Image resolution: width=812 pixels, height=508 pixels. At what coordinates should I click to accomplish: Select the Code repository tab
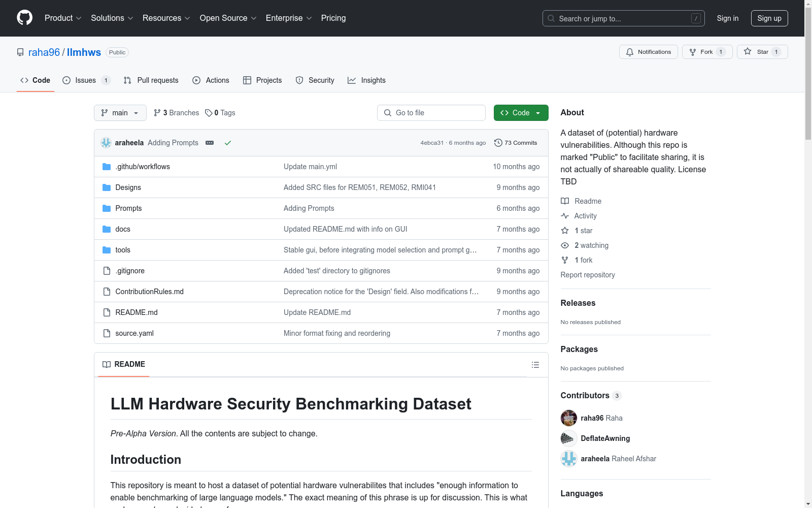click(36, 80)
